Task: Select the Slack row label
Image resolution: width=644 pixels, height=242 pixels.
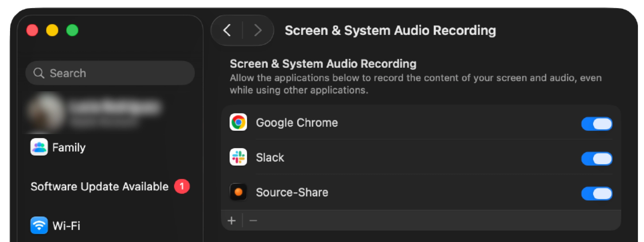Action: point(270,158)
